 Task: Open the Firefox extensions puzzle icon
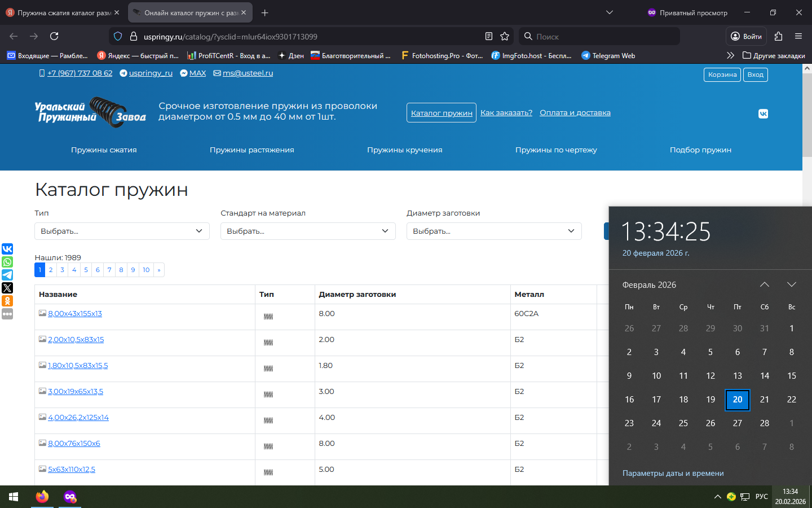(x=778, y=36)
